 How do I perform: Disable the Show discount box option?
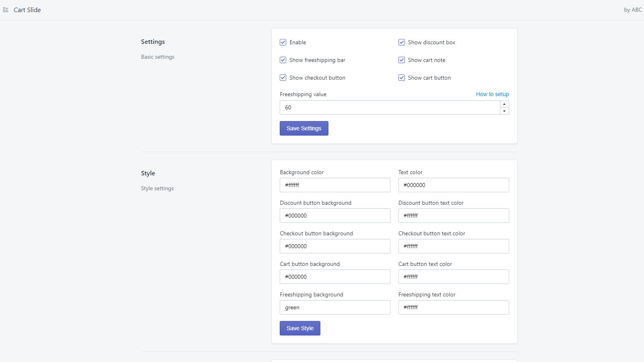point(402,42)
